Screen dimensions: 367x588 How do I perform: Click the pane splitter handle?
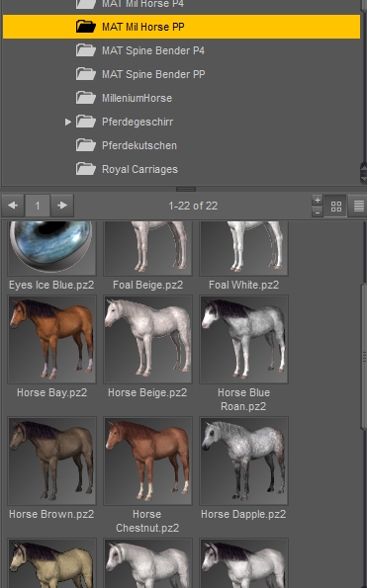(x=186, y=189)
